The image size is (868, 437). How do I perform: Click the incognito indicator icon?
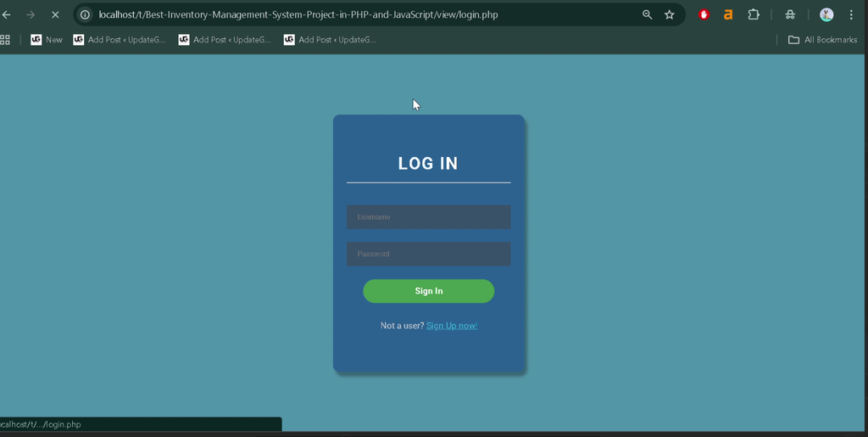tap(790, 15)
